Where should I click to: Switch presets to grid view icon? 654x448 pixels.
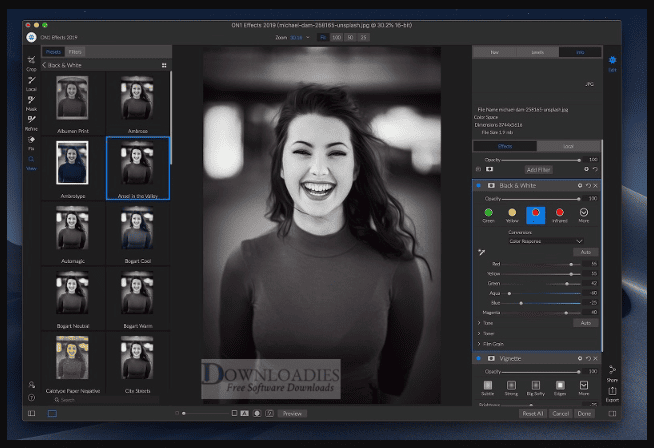pyautogui.click(x=164, y=65)
